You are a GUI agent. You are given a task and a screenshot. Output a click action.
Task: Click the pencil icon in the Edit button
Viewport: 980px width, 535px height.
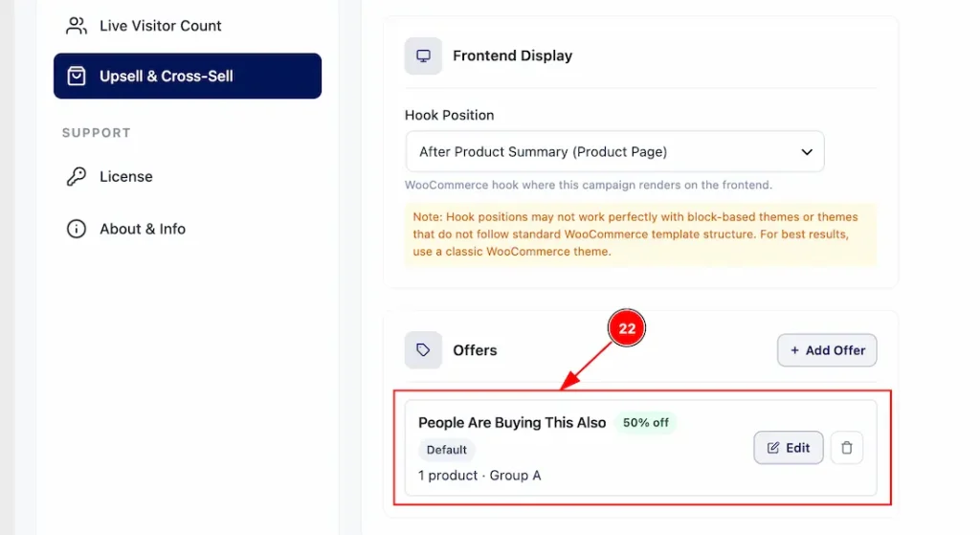pyautogui.click(x=773, y=448)
